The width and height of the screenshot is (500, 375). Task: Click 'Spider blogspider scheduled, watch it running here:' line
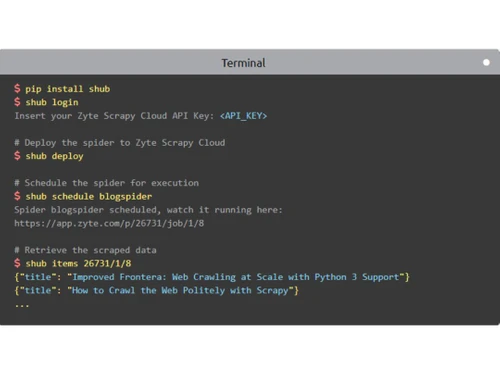(x=148, y=210)
